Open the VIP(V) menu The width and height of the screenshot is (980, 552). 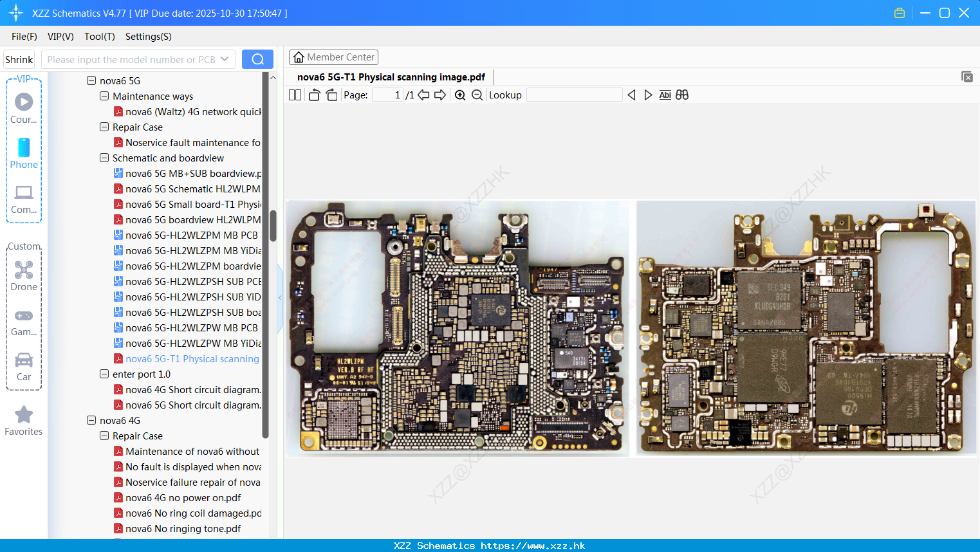(60, 37)
